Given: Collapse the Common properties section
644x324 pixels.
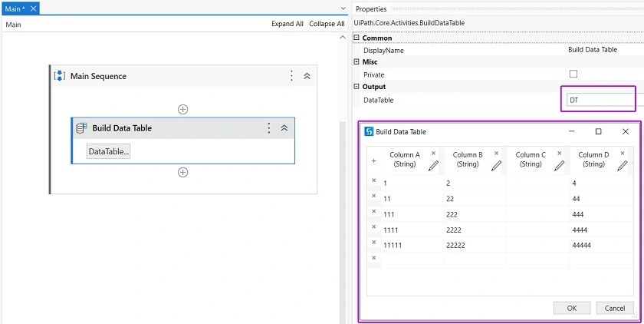Looking at the screenshot, I should pyautogui.click(x=356, y=38).
